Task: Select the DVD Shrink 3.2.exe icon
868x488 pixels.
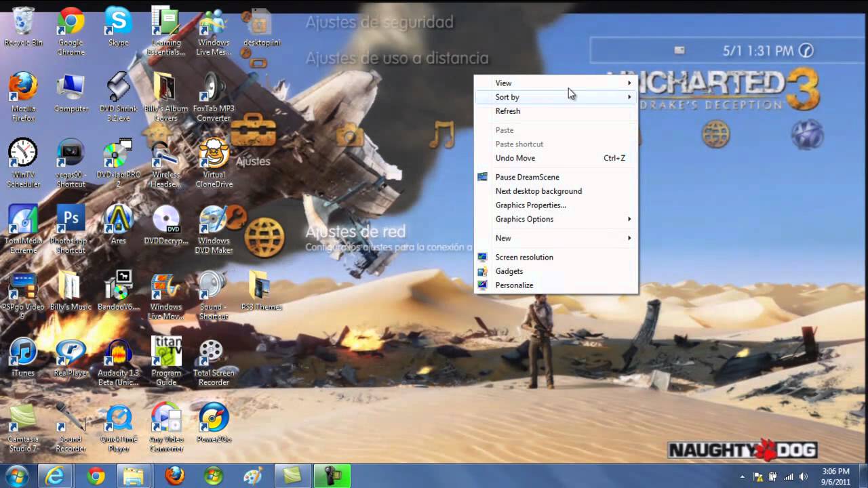Action: pyautogui.click(x=118, y=97)
